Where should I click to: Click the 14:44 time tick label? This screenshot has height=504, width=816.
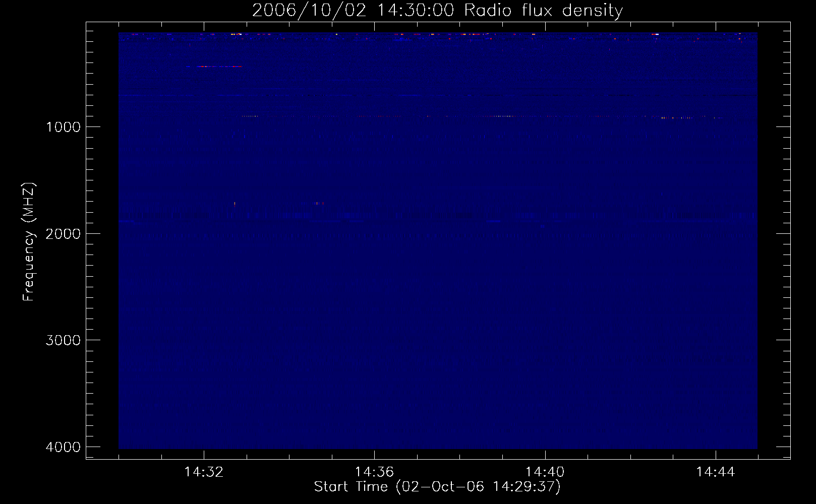(716, 472)
